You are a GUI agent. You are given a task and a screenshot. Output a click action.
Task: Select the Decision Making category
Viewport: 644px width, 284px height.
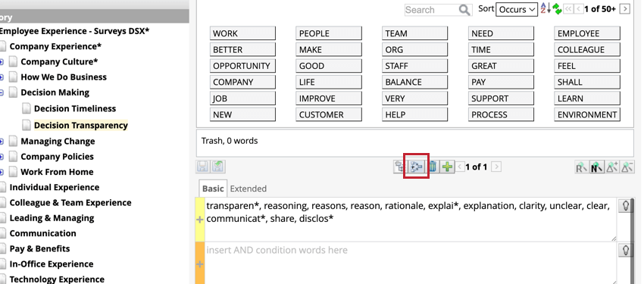55,92
